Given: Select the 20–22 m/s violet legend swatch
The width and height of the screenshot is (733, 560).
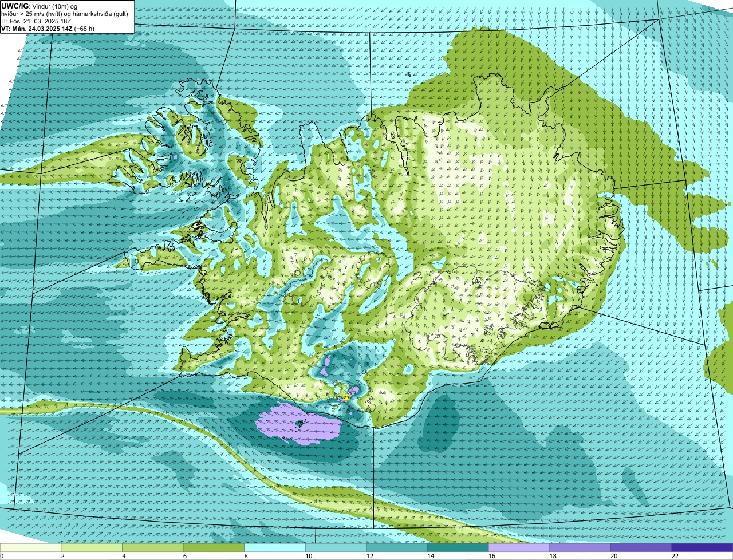Looking at the screenshot, I should [641, 547].
